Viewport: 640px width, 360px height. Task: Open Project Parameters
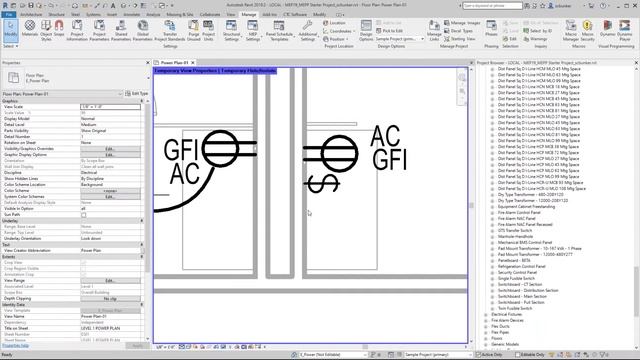[x=99, y=31]
